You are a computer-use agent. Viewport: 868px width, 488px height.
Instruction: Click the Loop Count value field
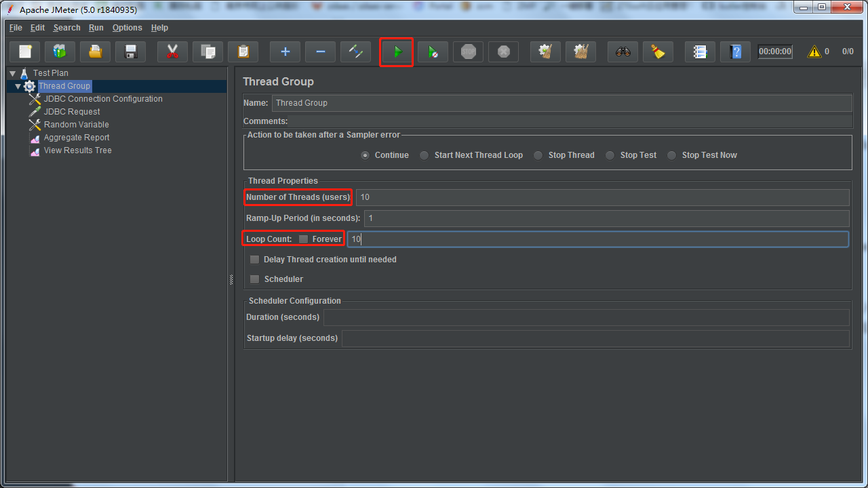pyautogui.click(x=597, y=239)
